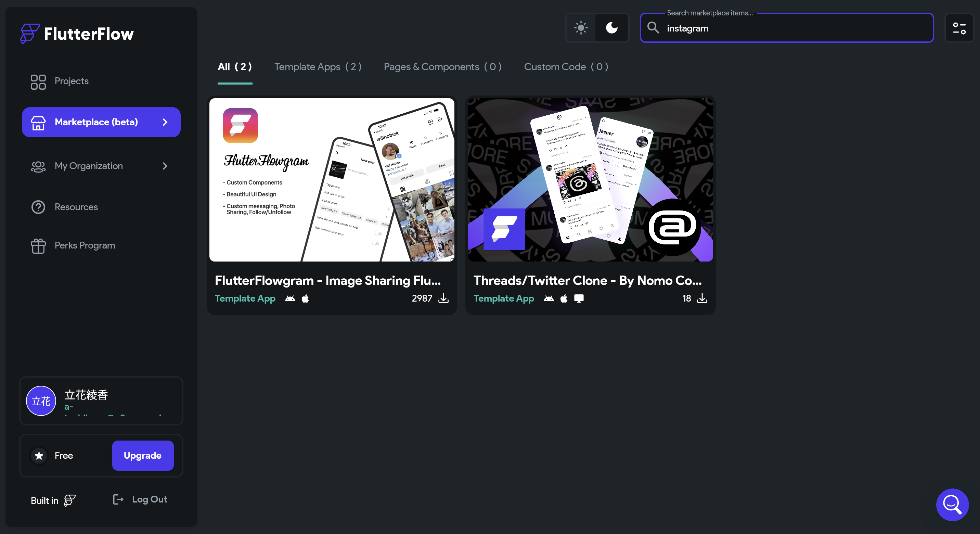Click the user name 立花綾香
The image size is (980, 534).
coord(86,395)
